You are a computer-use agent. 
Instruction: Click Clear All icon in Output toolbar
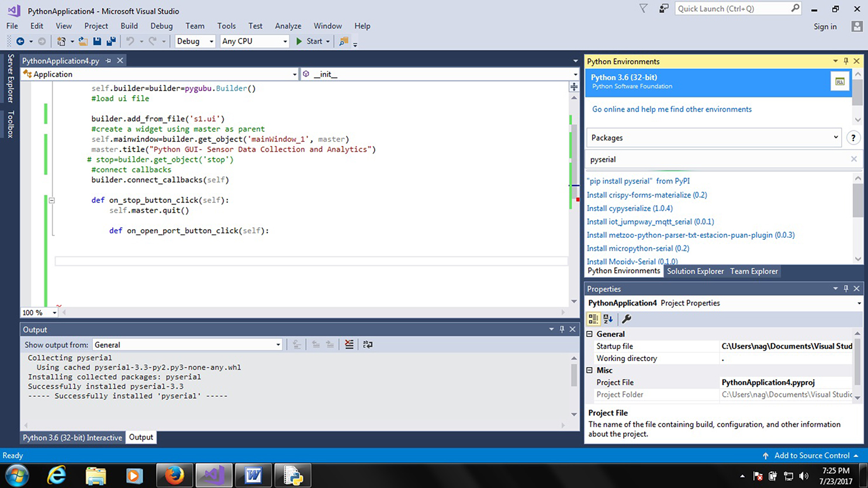pos(349,345)
